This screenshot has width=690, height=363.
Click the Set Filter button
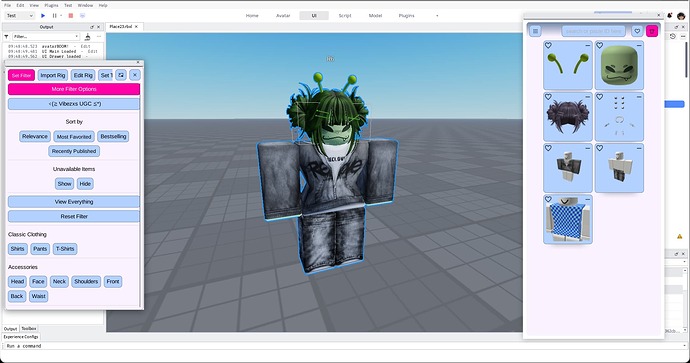point(22,75)
